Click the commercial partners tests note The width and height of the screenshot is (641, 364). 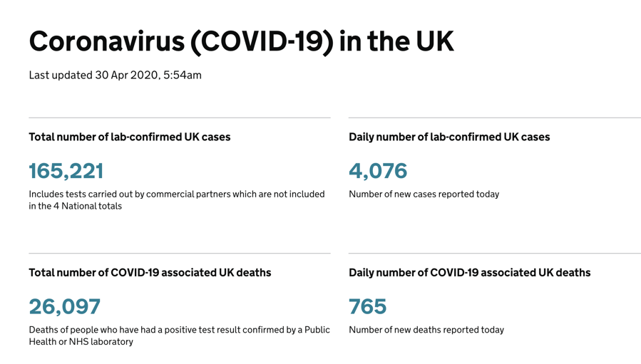tap(176, 199)
